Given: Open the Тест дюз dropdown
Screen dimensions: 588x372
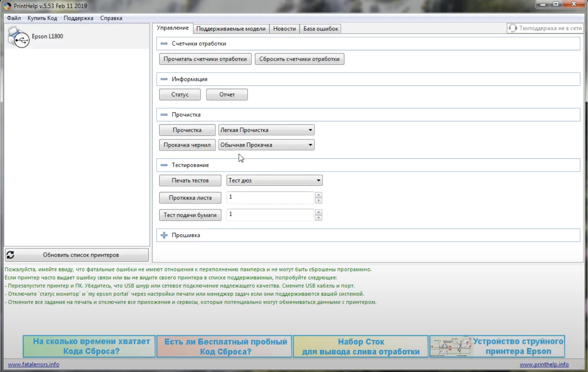Looking at the screenshot, I should [318, 180].
